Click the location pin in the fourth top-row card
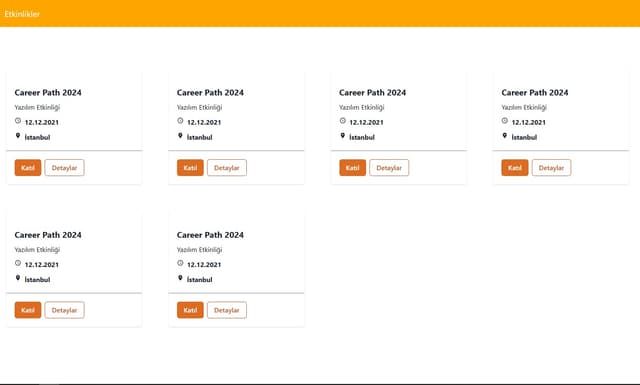The height and width of the screenshot is (385, 640). pos(504,136)
